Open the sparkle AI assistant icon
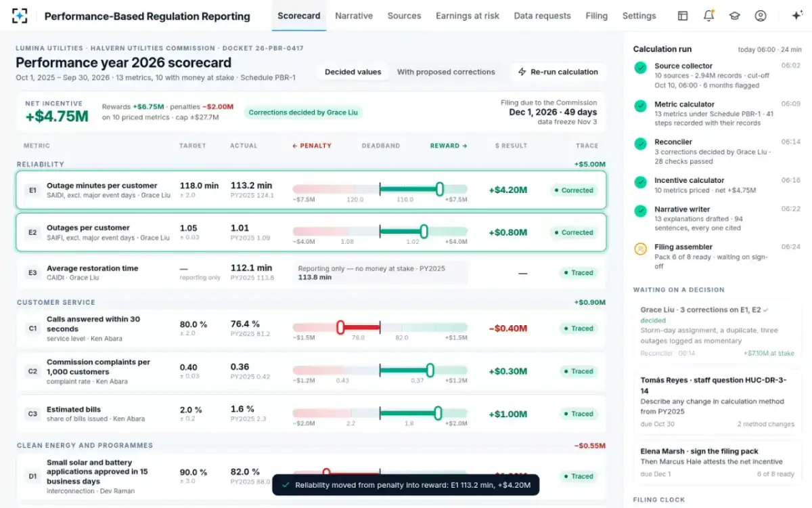The width and height of the screenshot is (812, 508). click(797, 16)
